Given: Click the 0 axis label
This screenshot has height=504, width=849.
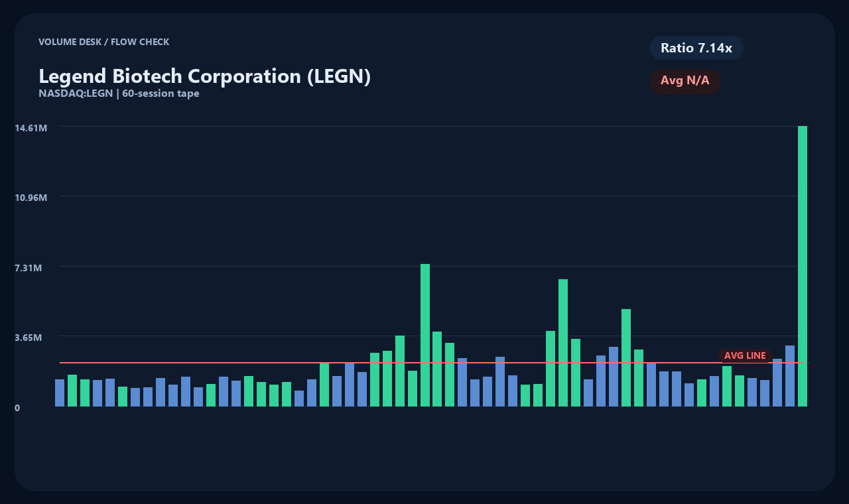Looking at the screenshot, I should click(17, 408).
